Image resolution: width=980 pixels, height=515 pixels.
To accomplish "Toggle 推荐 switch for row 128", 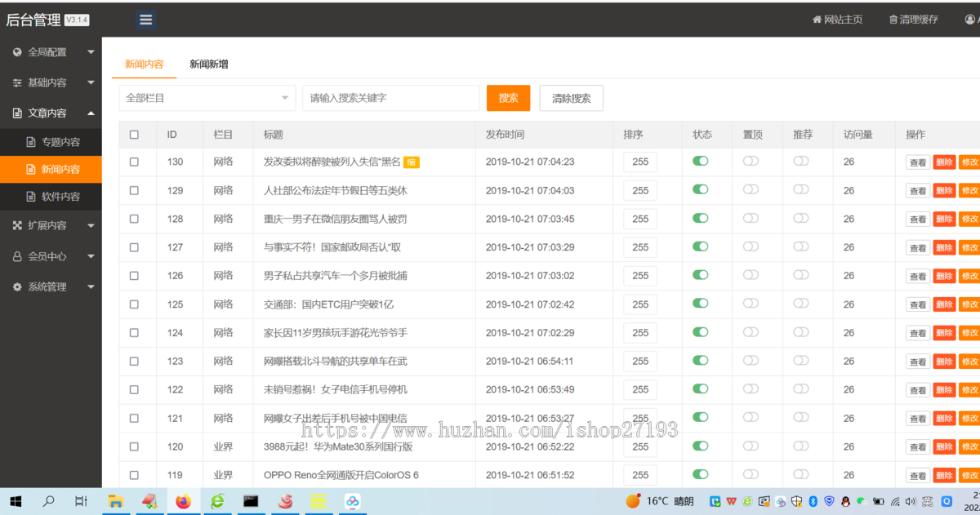I will click(x=801, y=218).
